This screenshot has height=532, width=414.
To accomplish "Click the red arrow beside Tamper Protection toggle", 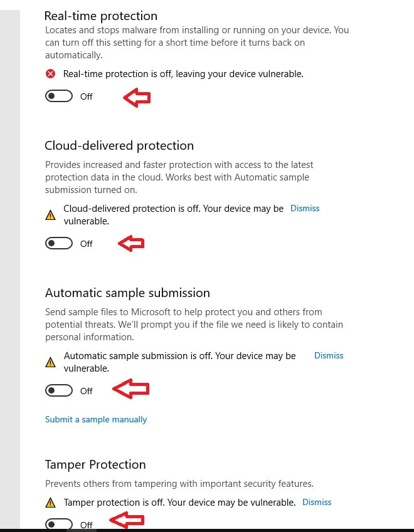I will click(127, 520).
